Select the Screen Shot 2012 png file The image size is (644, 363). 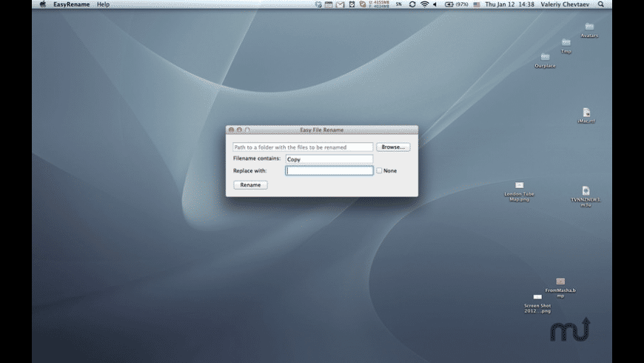[537, 304]
